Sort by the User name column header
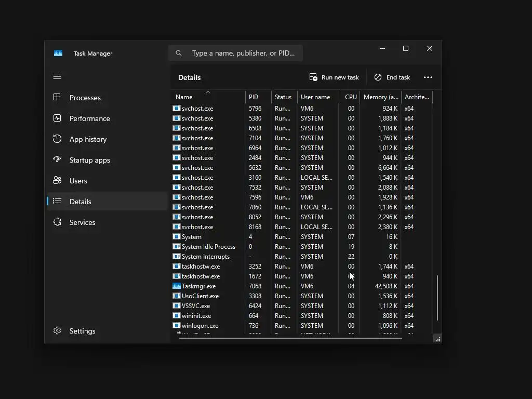 (x=318, y=97)
